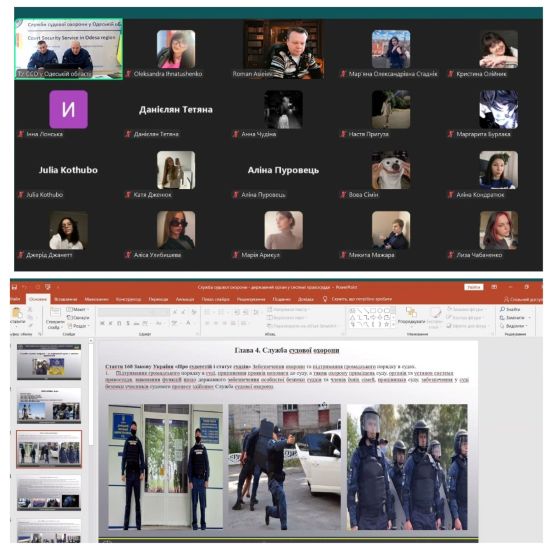Toggle strikethrough formatting
Screen dimensions: 550x550
point(136,323)
